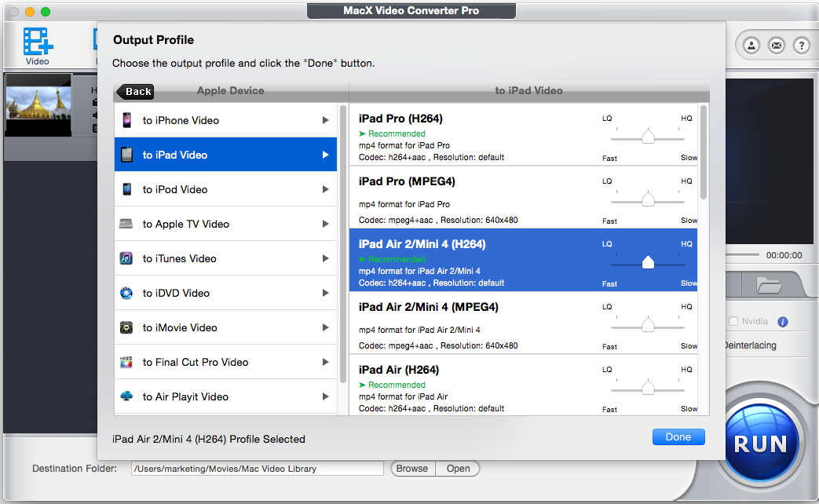The width and height of the screenshot is (819, 504).
Task: Select the to iDVD Video row
Action: (x=225, y=293)
